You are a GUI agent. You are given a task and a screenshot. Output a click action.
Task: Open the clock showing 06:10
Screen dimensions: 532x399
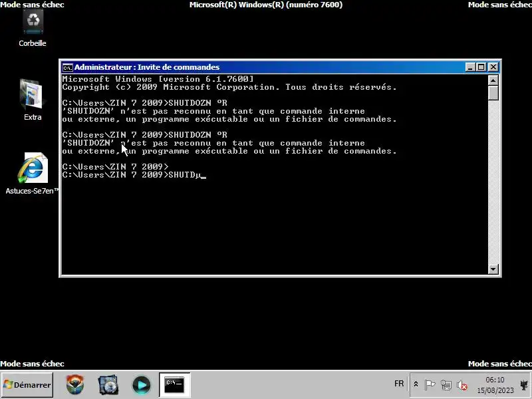pyautogui.click(x=495, y=380)
